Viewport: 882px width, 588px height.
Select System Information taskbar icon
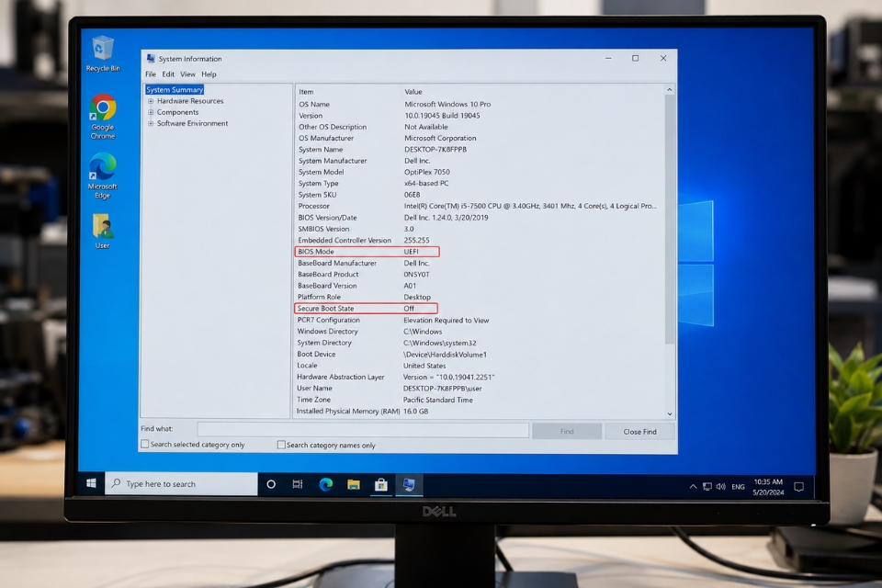coord(409,485)
